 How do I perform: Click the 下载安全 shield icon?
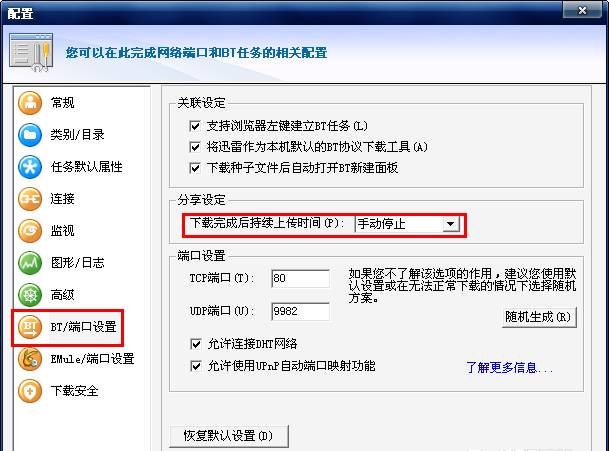pyautogui.click(x=30, y=391)
